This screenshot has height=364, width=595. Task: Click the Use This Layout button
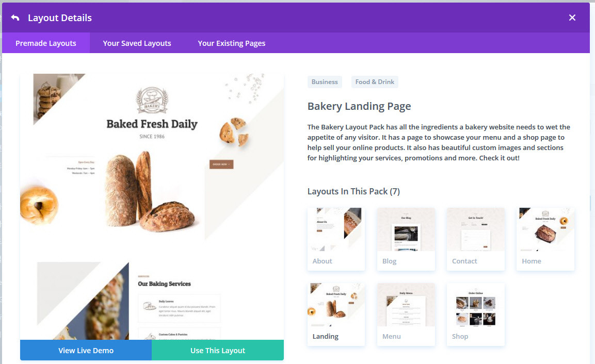click(218, 351)
